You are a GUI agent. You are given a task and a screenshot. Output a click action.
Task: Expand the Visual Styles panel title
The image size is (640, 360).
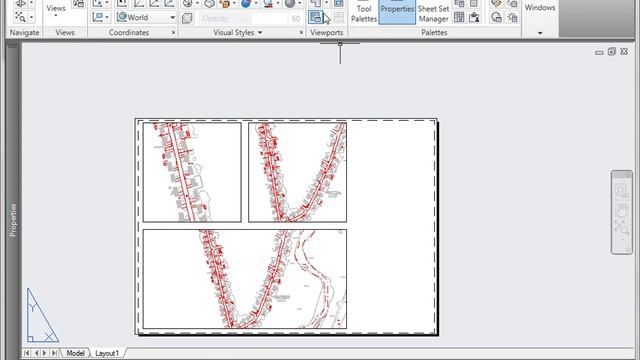tap(238, 32)
